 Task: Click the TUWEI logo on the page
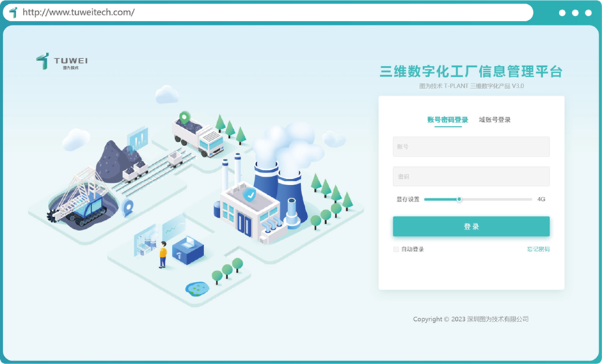click(x=62, y=62)
